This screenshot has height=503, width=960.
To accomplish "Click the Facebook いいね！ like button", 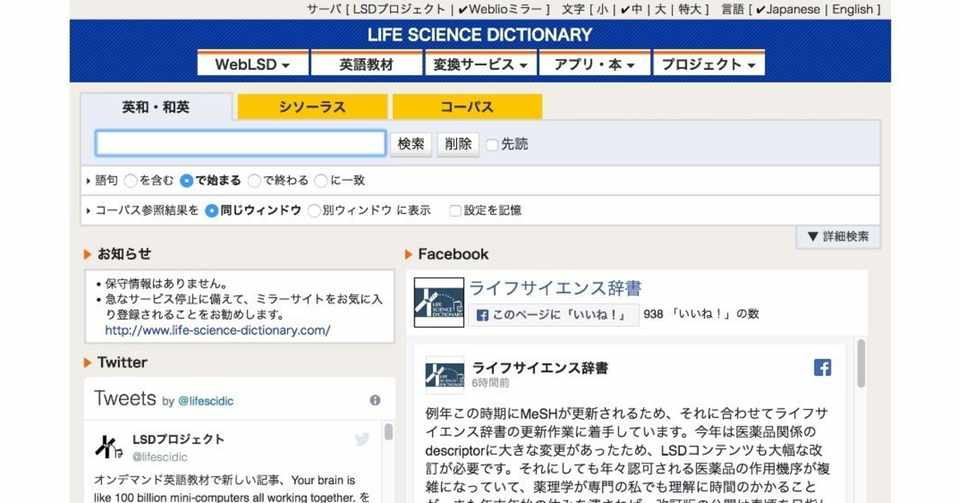I will pos(554,315).
